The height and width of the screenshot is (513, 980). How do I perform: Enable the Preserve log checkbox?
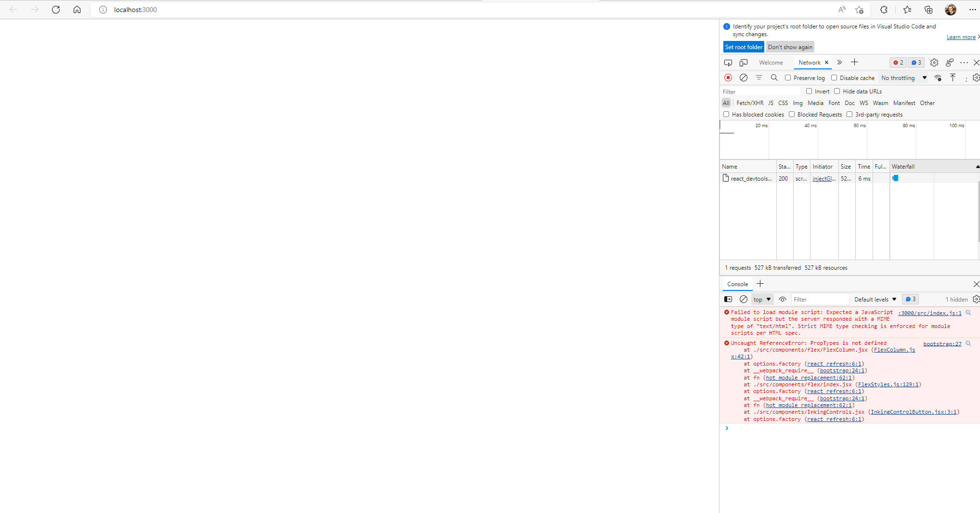point(788,78)
